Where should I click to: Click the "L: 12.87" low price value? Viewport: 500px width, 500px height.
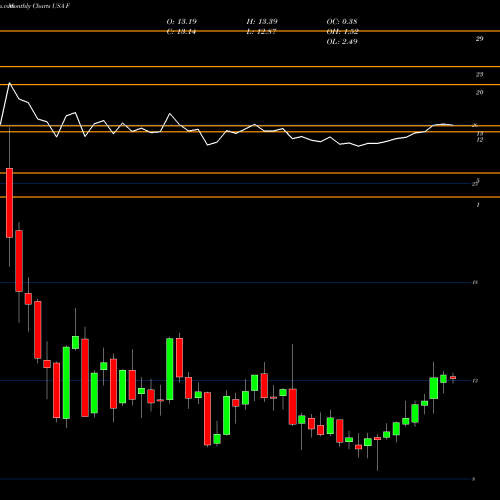(261, 32)
